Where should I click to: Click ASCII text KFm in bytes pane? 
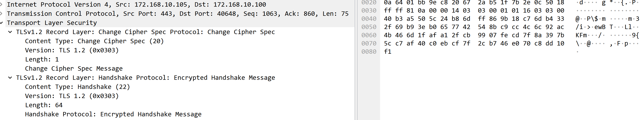click(x=581, y=35)
